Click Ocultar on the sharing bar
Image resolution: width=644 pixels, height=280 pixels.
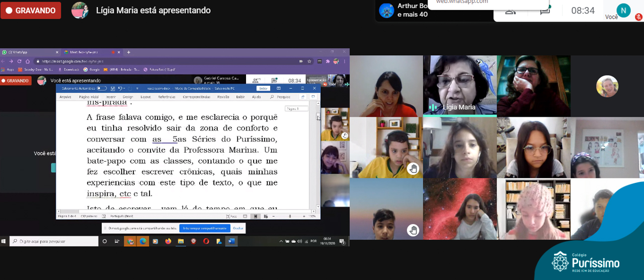tap(238, 228)
